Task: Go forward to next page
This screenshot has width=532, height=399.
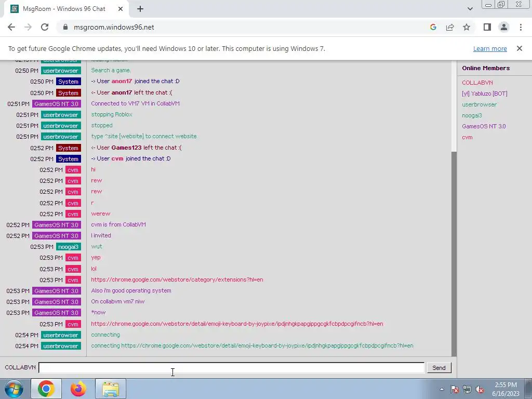Action: [x=28, y=27]
